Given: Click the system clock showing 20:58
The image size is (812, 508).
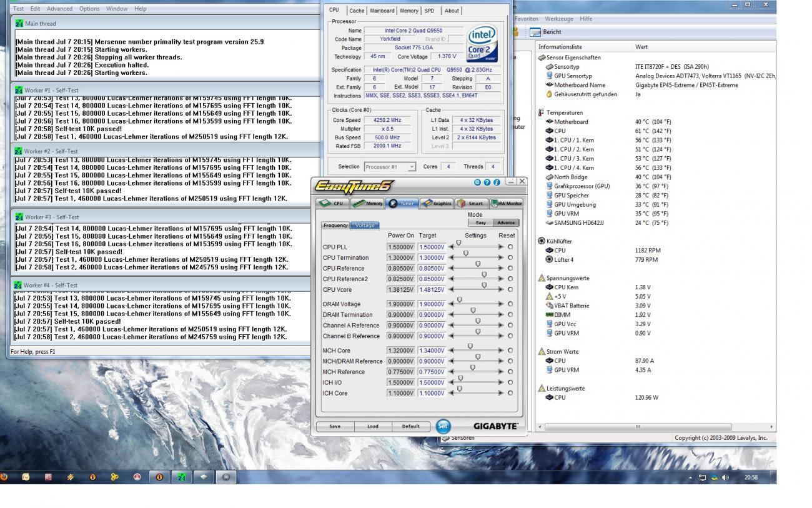Looking at the screenshot, I should point(751,477).
